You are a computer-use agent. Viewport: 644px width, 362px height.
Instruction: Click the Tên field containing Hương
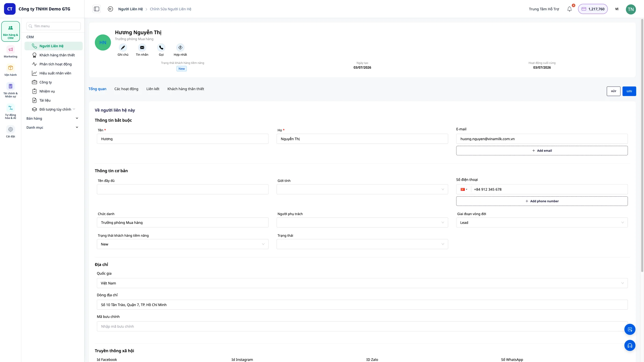click(182, 139)
